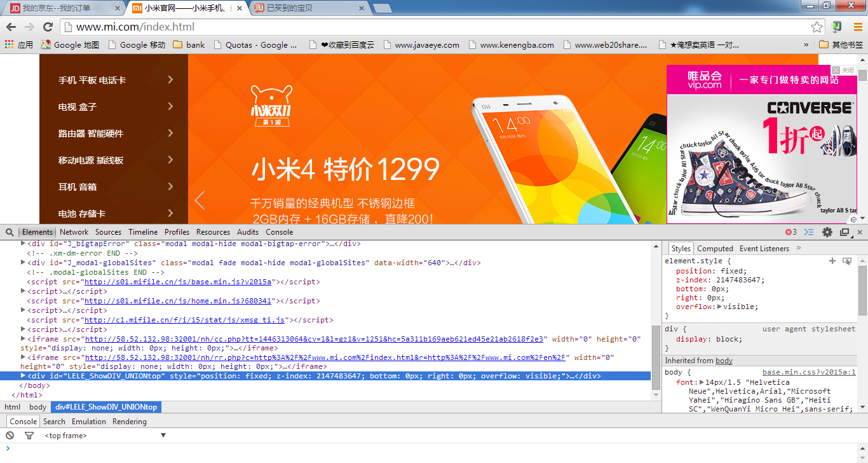
Task: Expand the J_bigtapError div node
Action: tap(24, 244)
